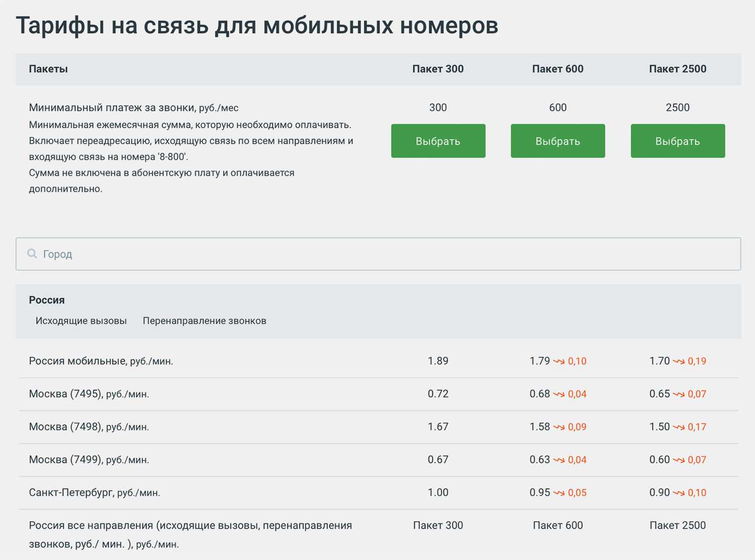Screen dimensions: 755x560
Task: Click the Пакет 2500 column header
Action: (677, 69)
